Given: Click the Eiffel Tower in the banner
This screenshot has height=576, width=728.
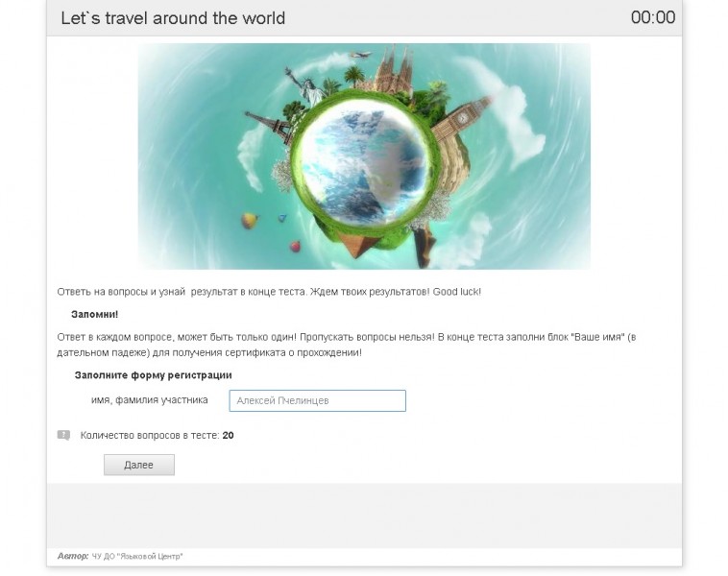Looking at the screenshot, I should tap(271, 127).
